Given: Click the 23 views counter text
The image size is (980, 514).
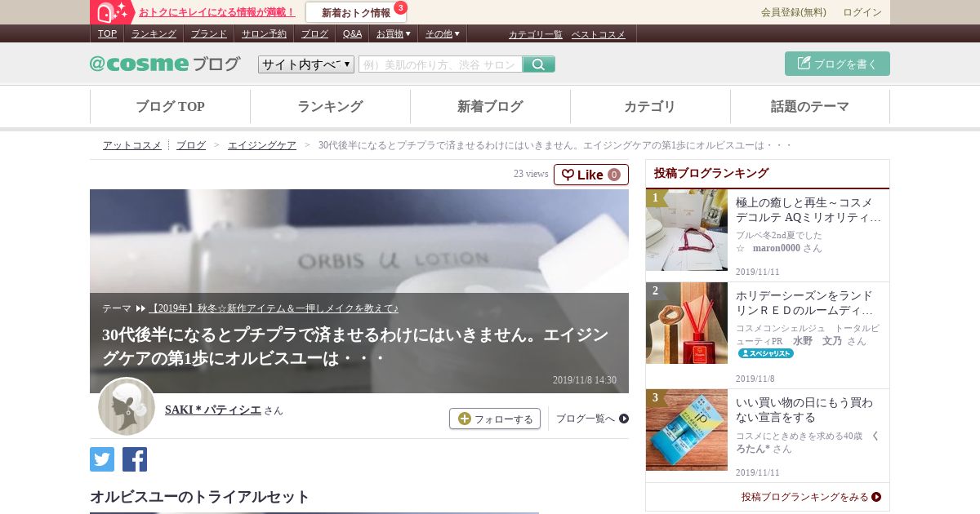Looking at the screenshot, I should pyautogui.click(x=531, y=174).
